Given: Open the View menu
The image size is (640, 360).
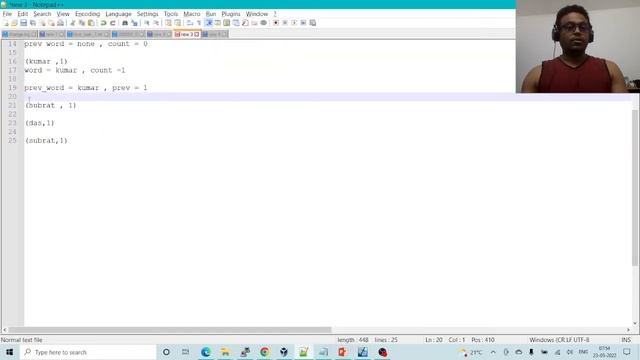Looking at the screenshot, I should 63,14.
